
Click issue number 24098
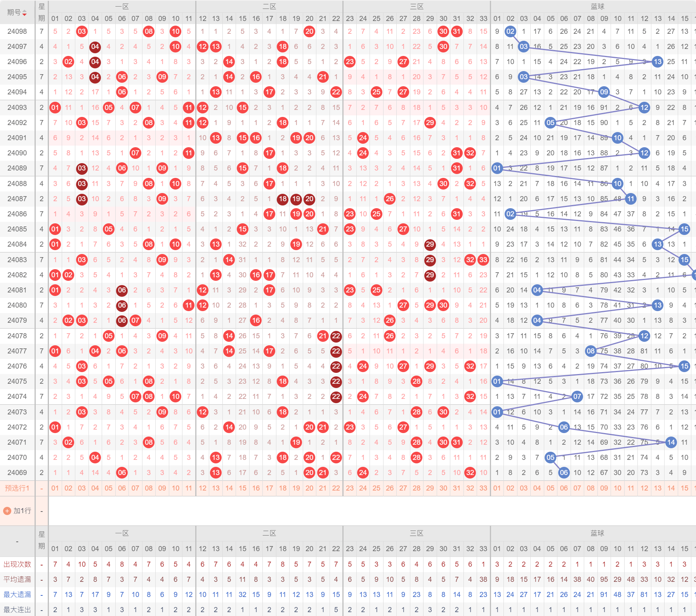17,31
